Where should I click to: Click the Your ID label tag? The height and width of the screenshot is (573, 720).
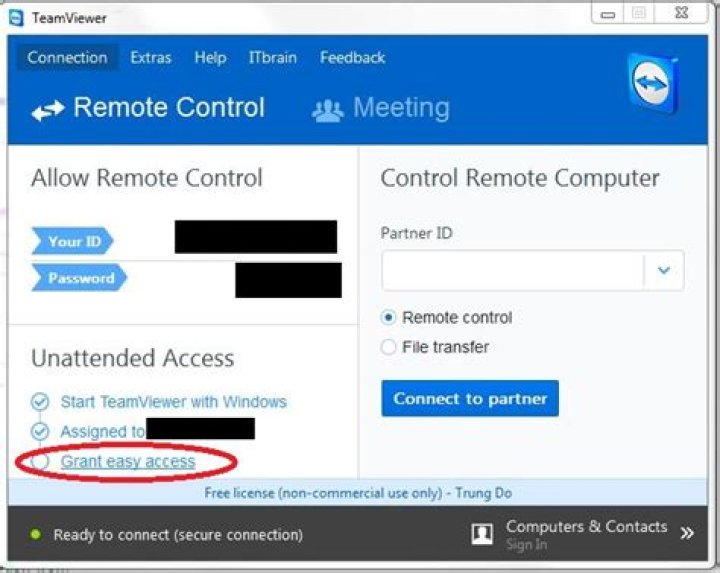click(x=73, y=241)
